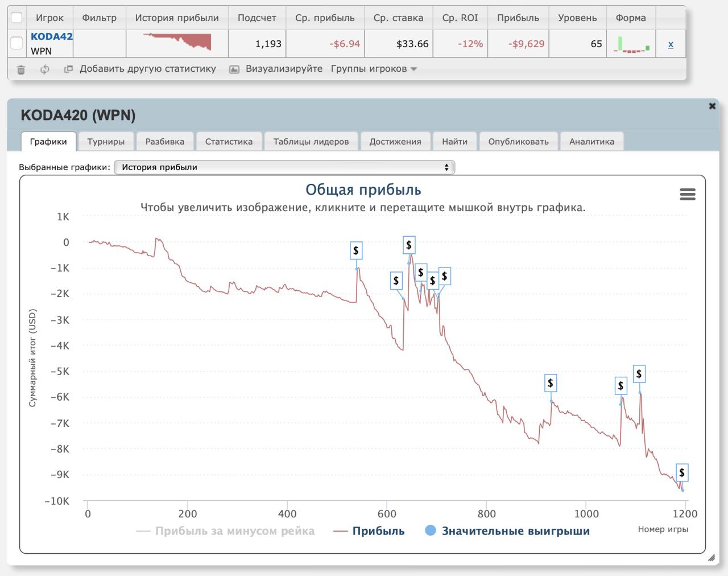Click the trash delete icon
The height and width of the screenshot is (576, 728).
(x=21, y=69)
